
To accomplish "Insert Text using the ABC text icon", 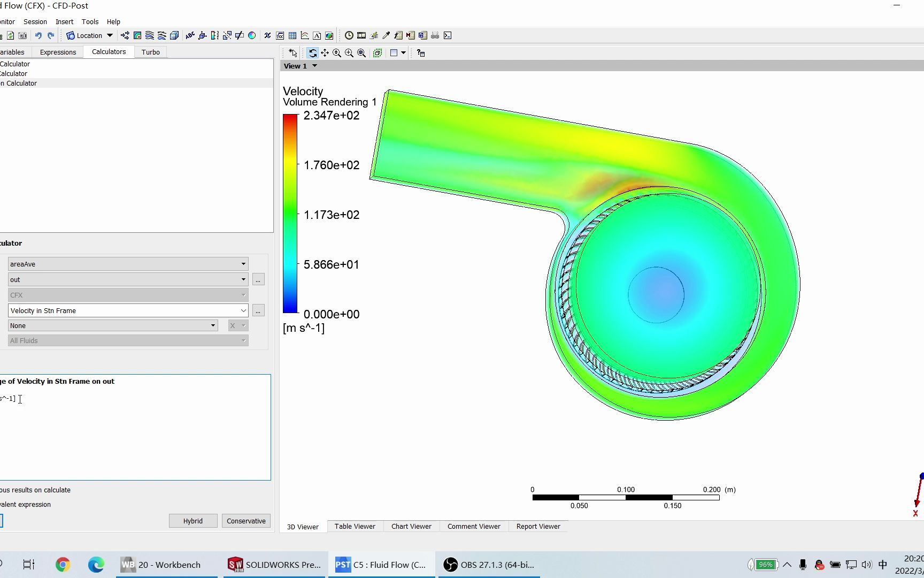I will pyautogui.click(x=190, y=35).
